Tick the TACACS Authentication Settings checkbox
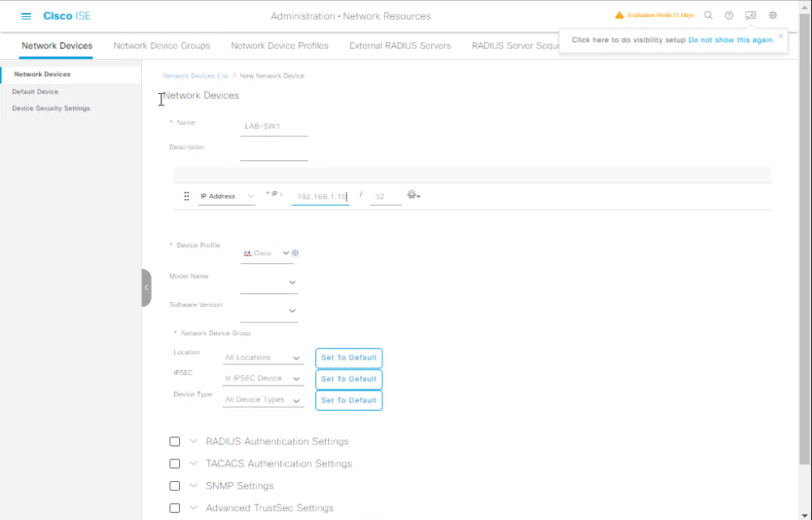812x520 pixels. (174, 464)
